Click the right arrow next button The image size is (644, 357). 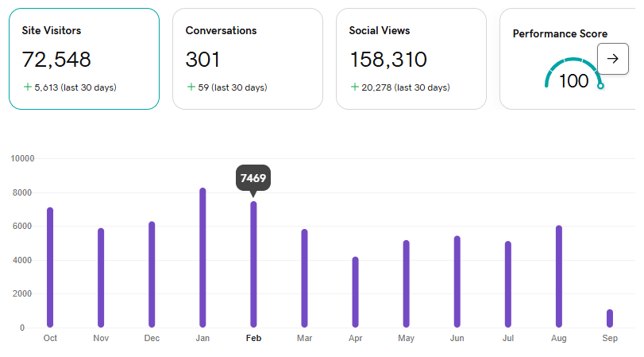tap(612, 59)
